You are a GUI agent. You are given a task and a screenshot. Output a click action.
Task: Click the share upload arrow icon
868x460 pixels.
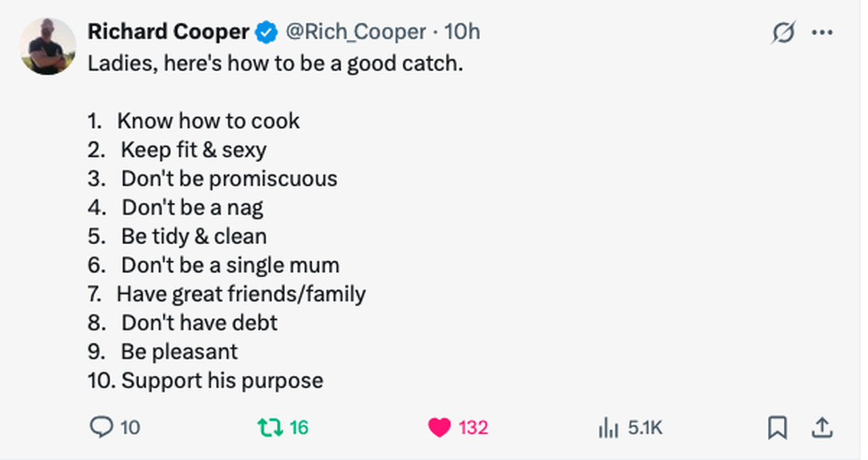click(821, 428)
